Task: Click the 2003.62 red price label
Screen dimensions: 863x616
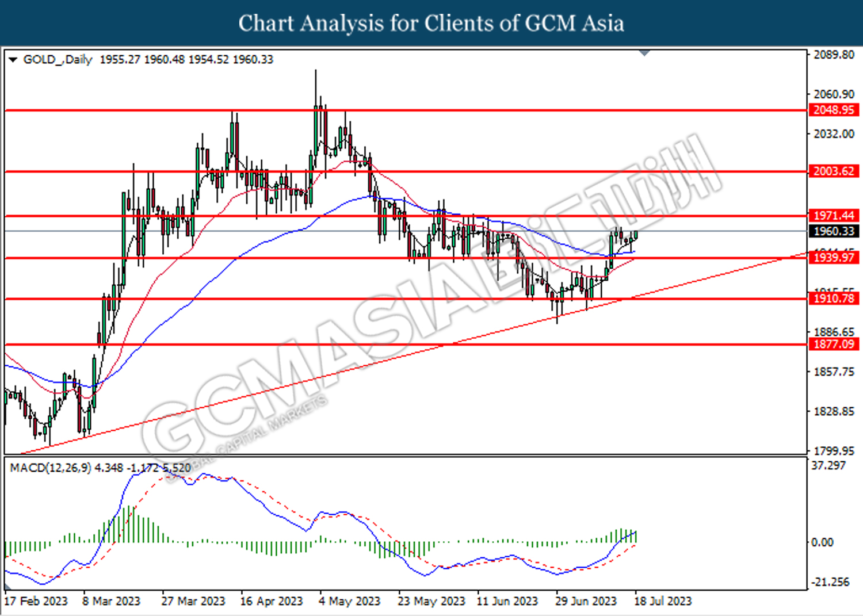Action: click(834, 171)
